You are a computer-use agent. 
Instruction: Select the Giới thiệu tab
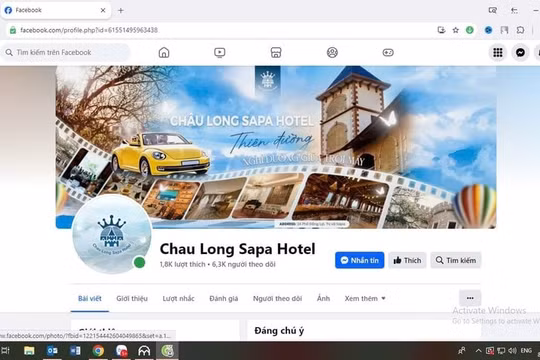pyautogui.click(x=132, y=298)
